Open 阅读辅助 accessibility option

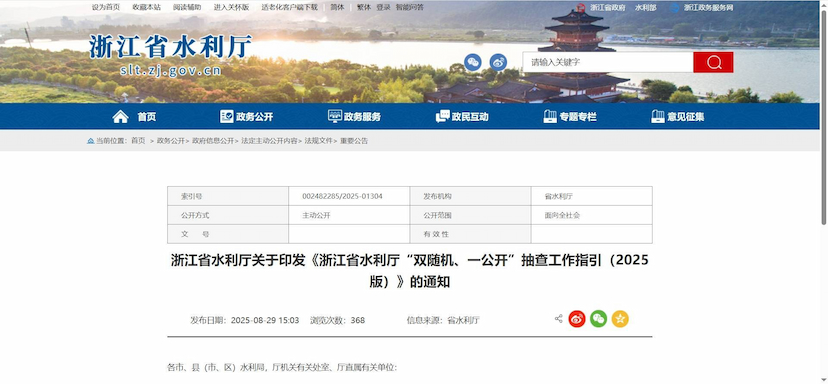(x=187, y=7)
